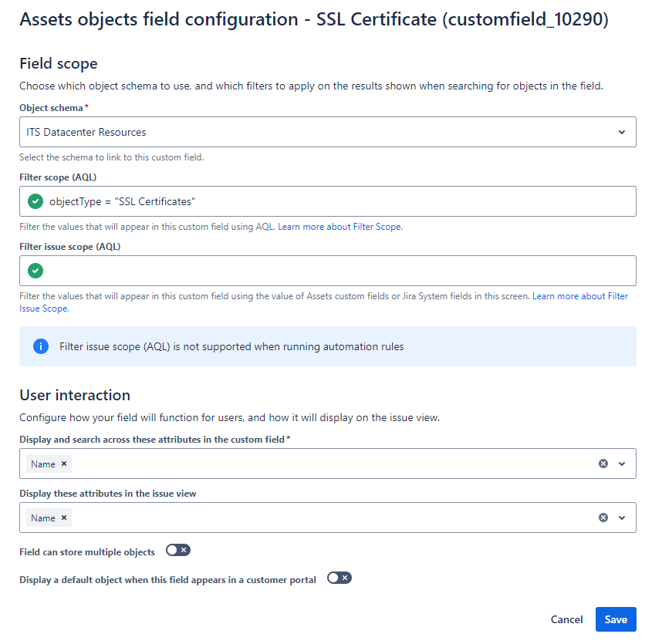Save the field configuration
This screenshot has width=662, height=644.
616,619
